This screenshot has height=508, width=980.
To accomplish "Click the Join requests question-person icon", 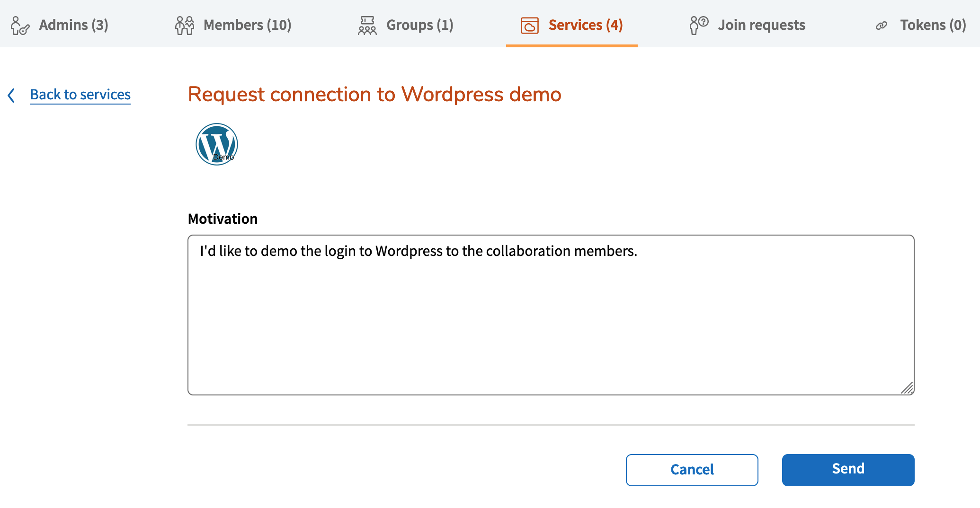I will [699, 26].
